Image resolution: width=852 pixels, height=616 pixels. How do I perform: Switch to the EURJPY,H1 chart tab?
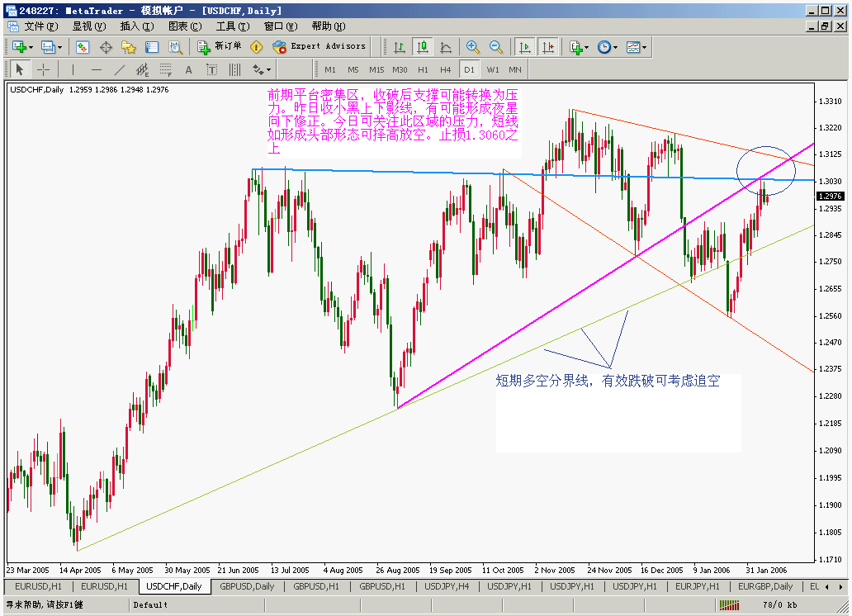[x=697, y=586]
